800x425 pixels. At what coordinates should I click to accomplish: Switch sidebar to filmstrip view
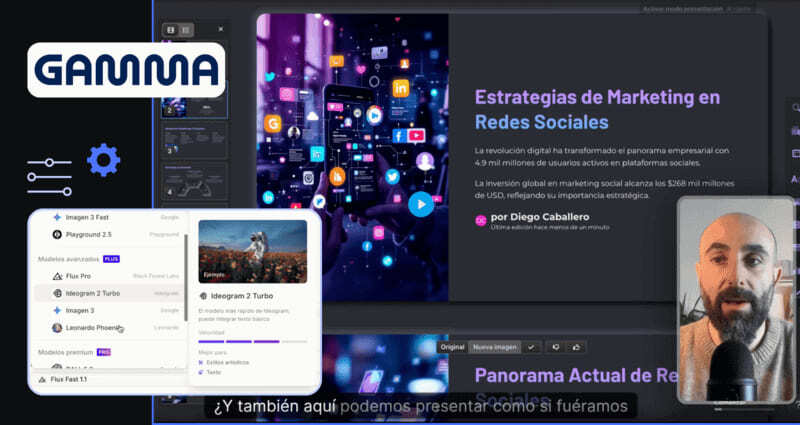[x=170, y=30]
